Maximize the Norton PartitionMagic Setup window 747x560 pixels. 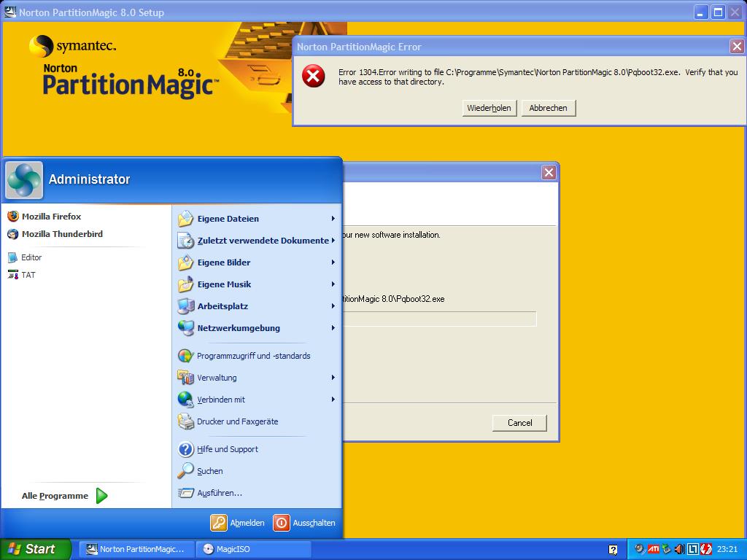coord(718,12)
